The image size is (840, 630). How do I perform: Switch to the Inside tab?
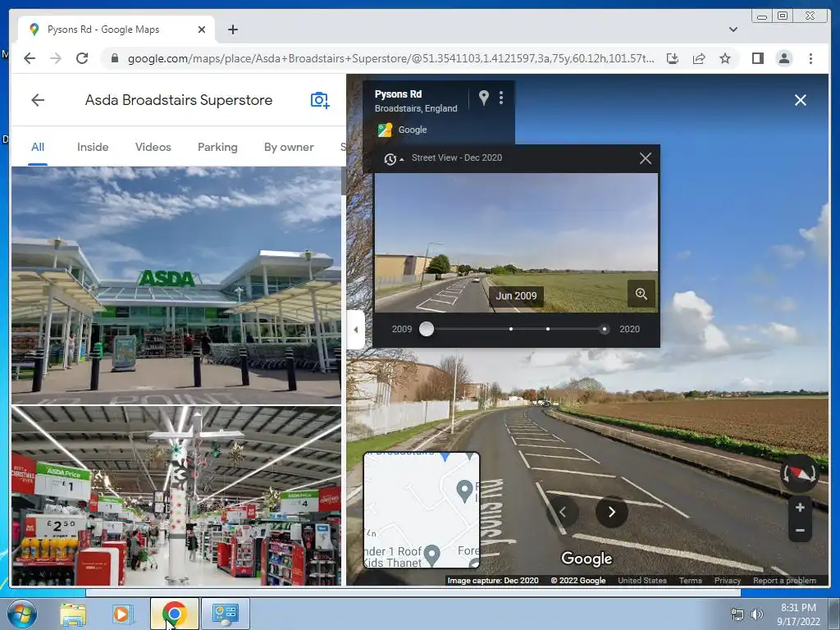click(x=93, y=147)
